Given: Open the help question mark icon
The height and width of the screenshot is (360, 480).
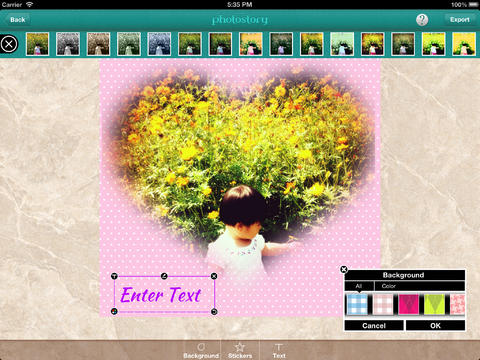Looking at the screenshot, I should (x=422, y=20).
